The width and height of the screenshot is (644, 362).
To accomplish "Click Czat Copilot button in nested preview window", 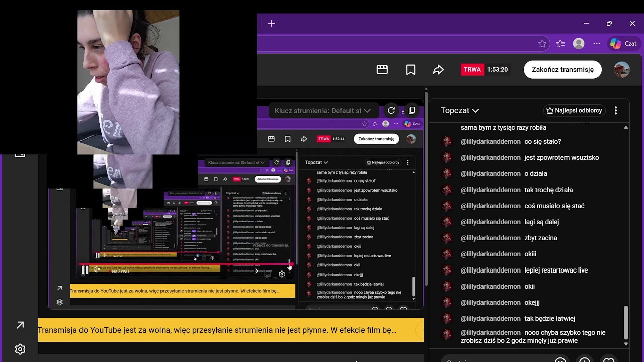I will click(413, 124).
